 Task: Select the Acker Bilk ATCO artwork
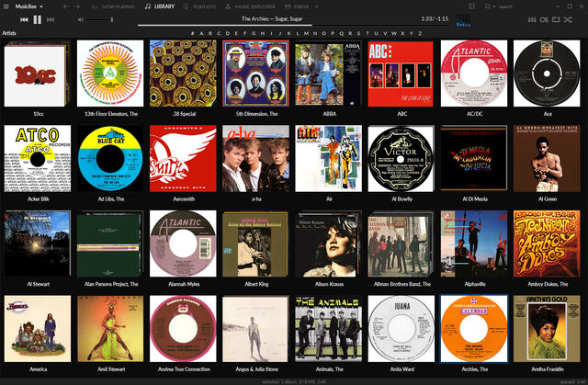[x=38, y=159]
